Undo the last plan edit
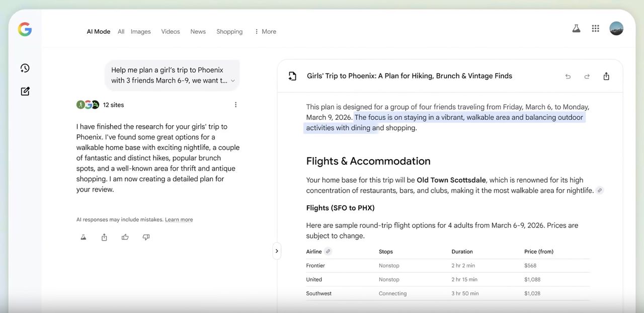Image resolution: width=644 pixels, height=313 pixels. point(568,76)
